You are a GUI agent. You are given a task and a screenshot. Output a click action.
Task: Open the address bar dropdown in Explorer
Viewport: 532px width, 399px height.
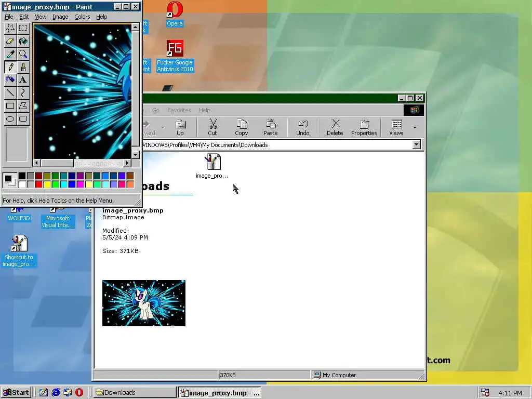pos(416,145)
